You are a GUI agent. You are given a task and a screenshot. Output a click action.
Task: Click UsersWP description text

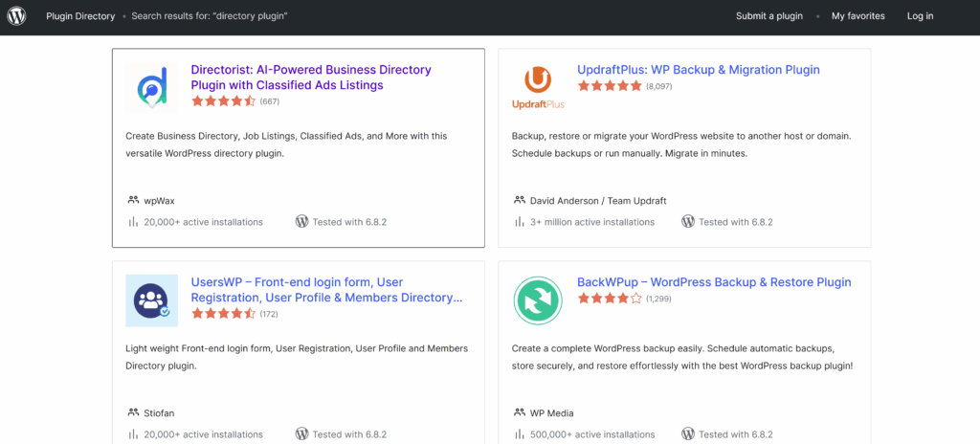pyautogui.click(x=297, y=357)
